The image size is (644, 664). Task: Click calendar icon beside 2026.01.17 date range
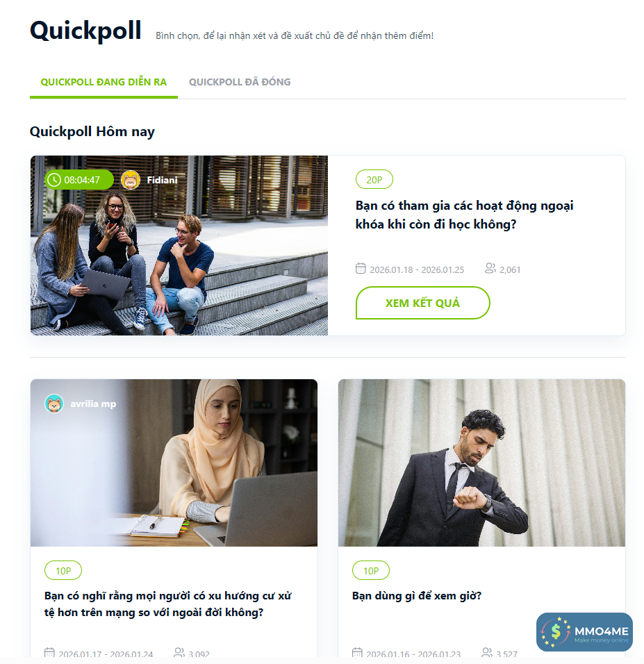coord(49,653)
